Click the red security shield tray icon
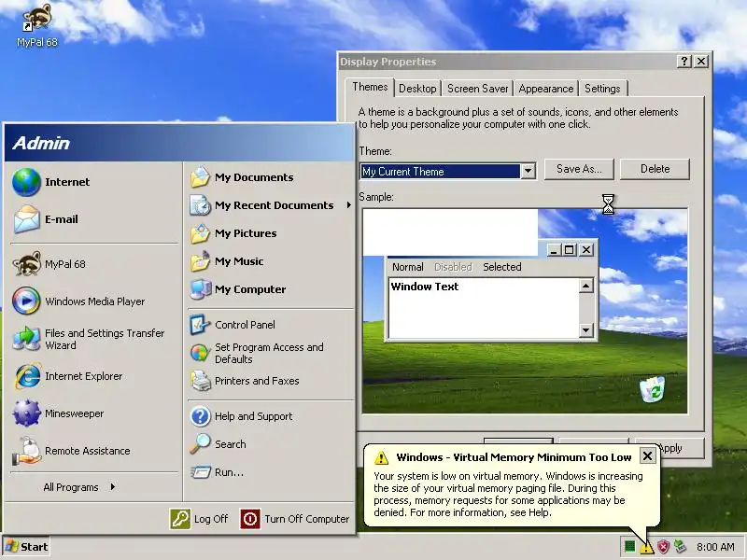The height and width of the screenshot is (560, 747). pos(663,547)
